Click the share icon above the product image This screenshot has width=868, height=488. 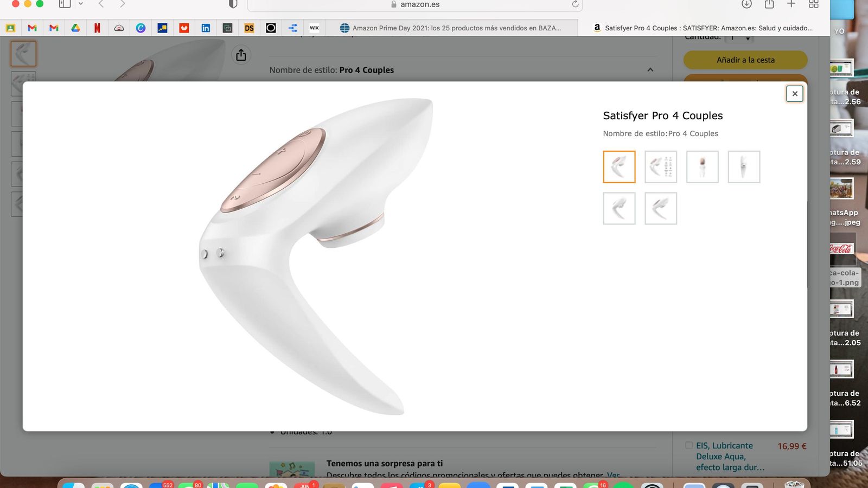[241, 55]
